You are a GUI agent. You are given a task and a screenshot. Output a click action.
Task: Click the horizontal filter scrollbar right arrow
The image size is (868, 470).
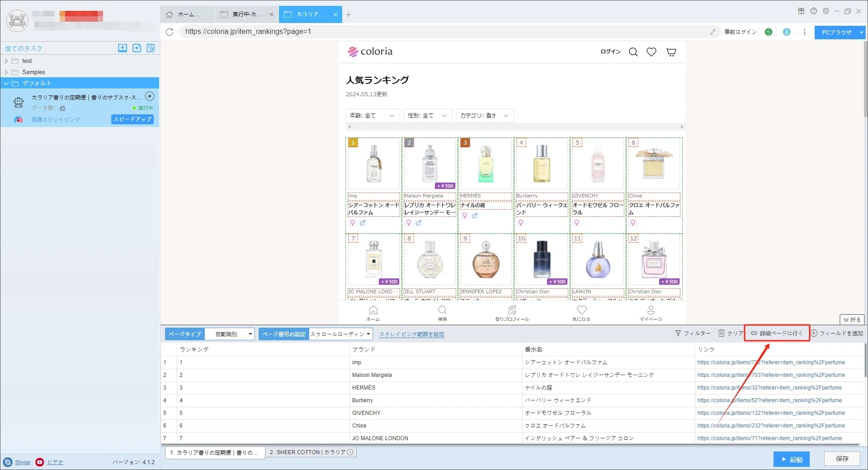tap(682, 127)
